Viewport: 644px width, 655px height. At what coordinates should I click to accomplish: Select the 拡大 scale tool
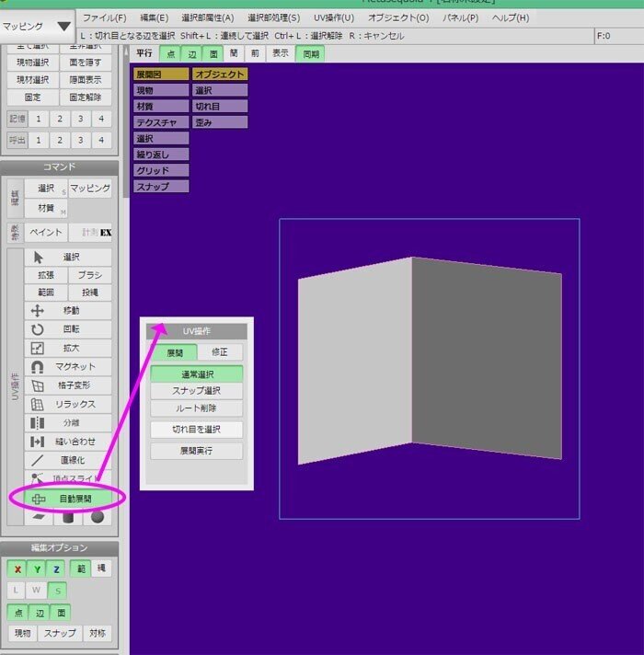68,348
